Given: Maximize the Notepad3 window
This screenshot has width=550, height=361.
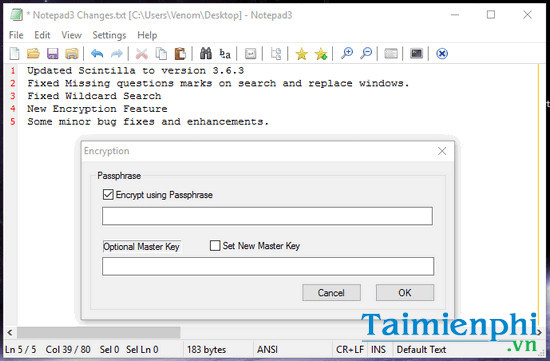Looking at the screenshot, I should 491,15.
